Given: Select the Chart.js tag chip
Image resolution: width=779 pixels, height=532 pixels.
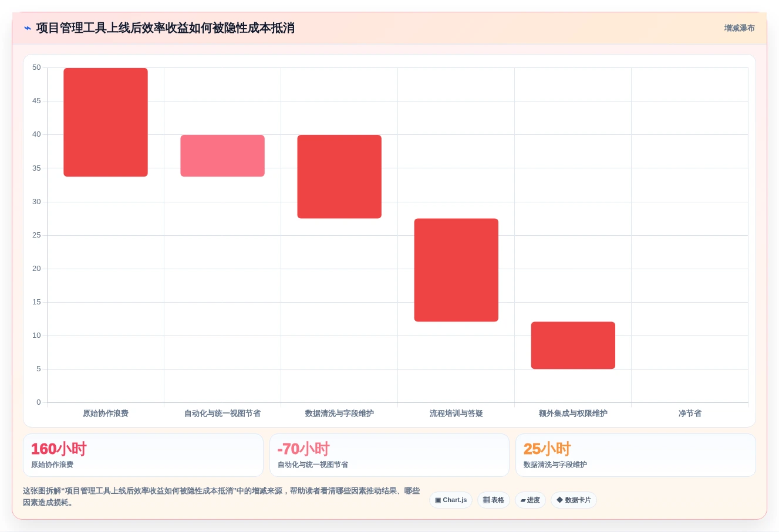Looking at the screenshot, I should coord(451,500).
